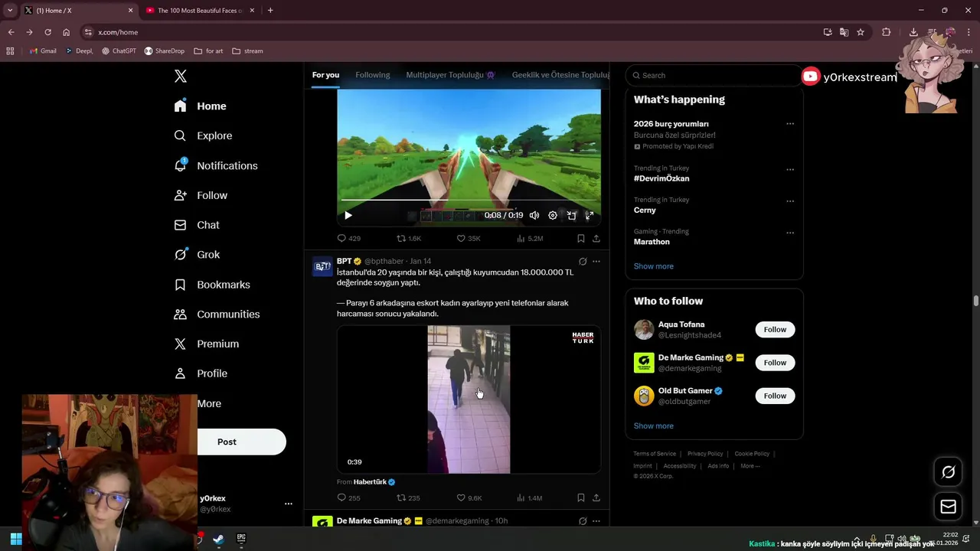Show more in Who to follow
Image resolution: width=980 pixels, height=551 pixels.
point(654,426)
